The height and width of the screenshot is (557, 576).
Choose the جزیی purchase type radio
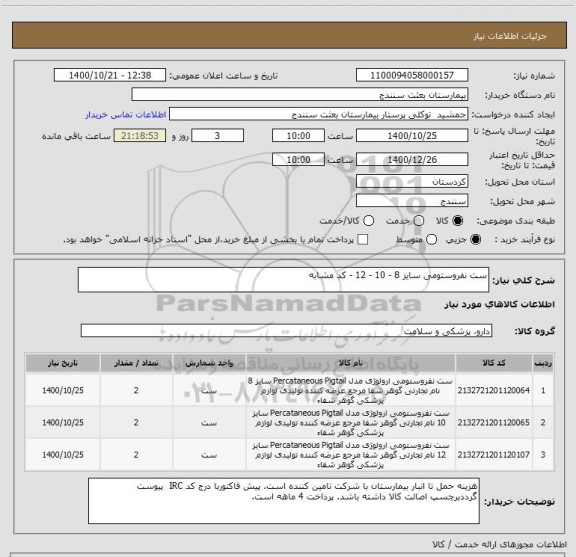(x=475, y=240)
